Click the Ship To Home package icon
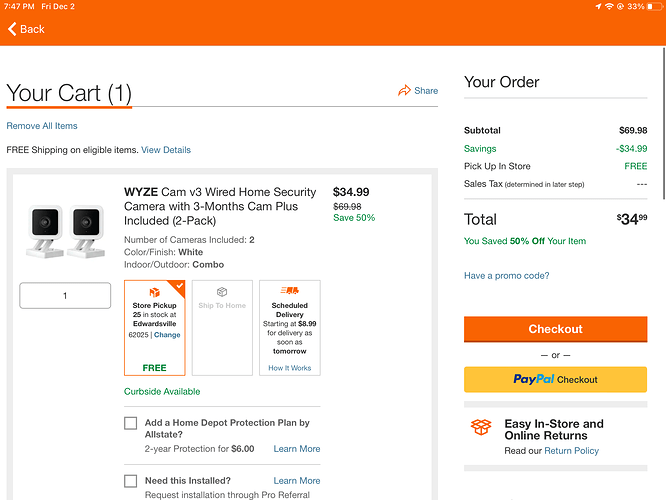Screen dimensions: 666x500 click(222, 293)
